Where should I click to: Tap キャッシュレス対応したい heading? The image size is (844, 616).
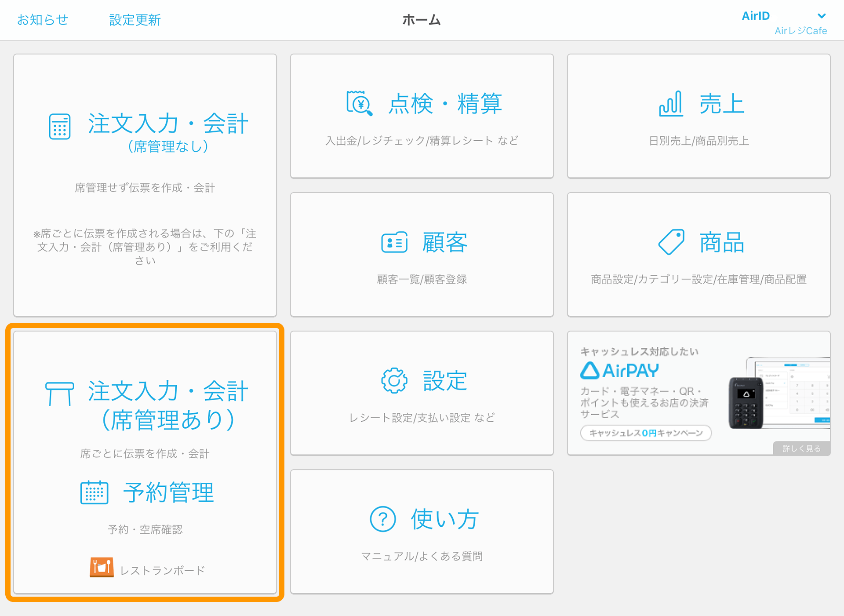(x=640, y=351)
